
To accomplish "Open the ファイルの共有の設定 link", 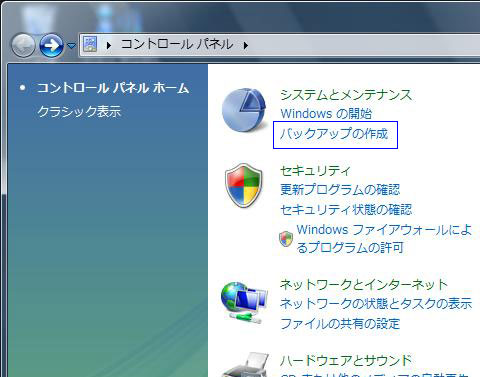I will pos(340,324).
